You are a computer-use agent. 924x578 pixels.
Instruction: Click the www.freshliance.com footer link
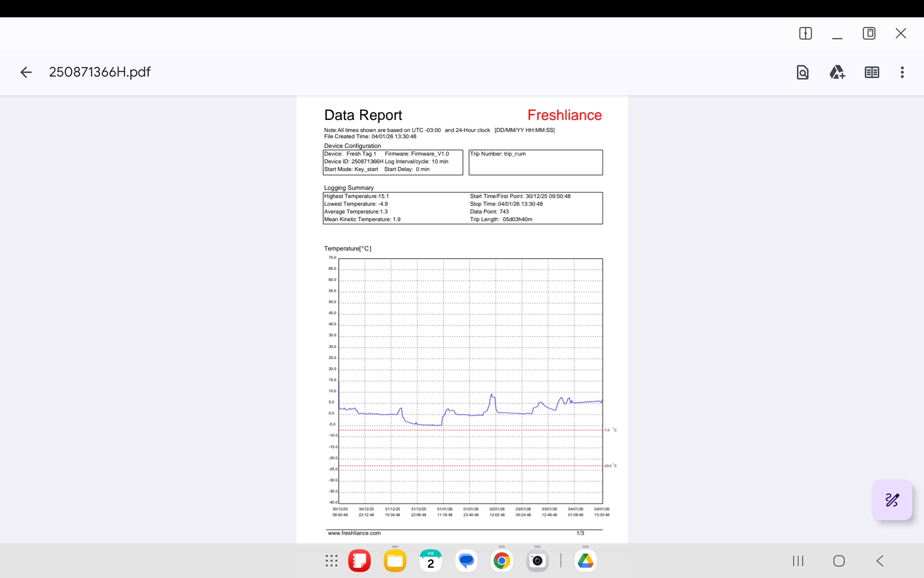[x=354, y=533]
